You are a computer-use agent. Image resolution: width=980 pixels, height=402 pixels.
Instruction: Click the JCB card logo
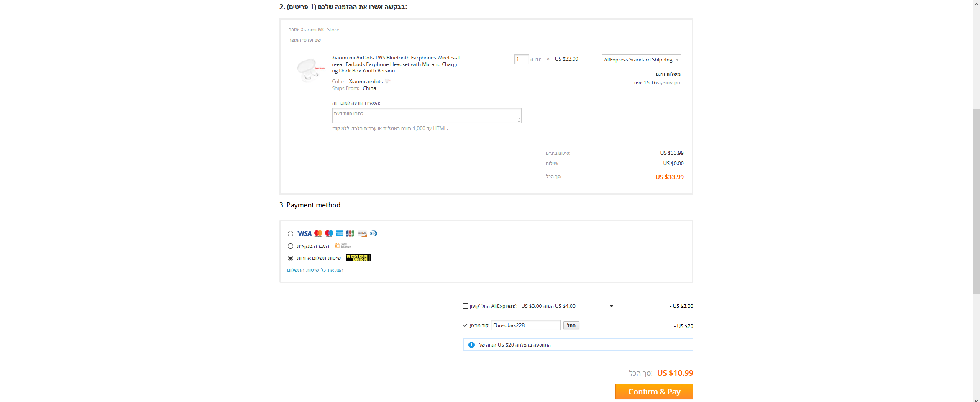(350, 233)
